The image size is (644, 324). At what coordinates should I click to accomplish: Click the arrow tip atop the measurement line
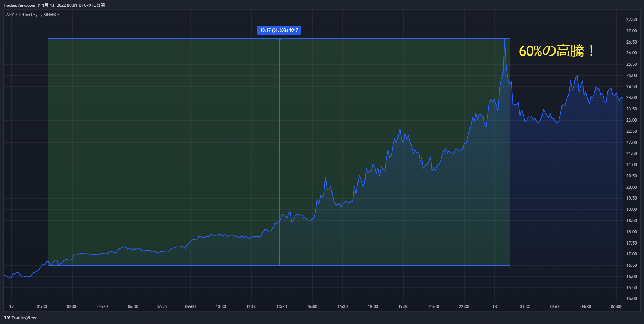click(x=279, y=39)
